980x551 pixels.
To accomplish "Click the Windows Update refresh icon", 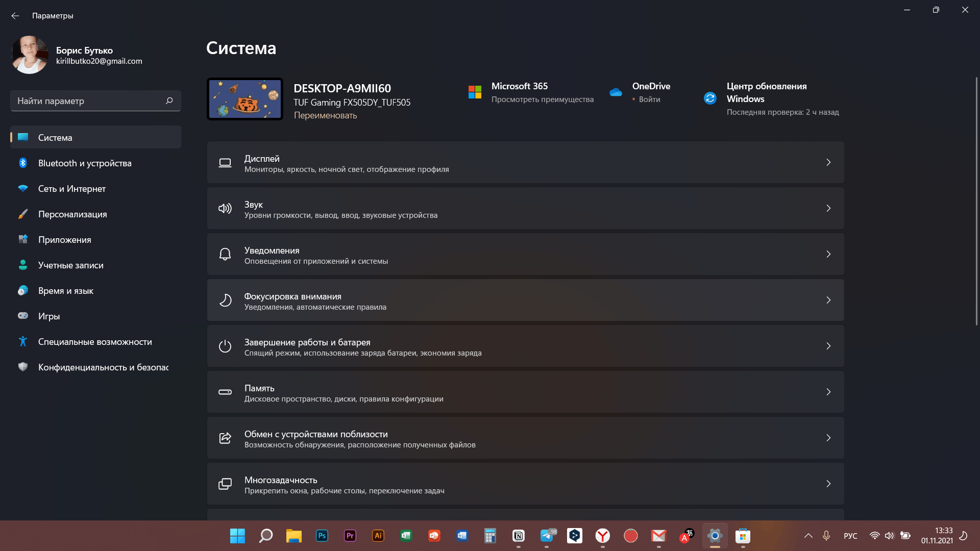I will point(710,98).
